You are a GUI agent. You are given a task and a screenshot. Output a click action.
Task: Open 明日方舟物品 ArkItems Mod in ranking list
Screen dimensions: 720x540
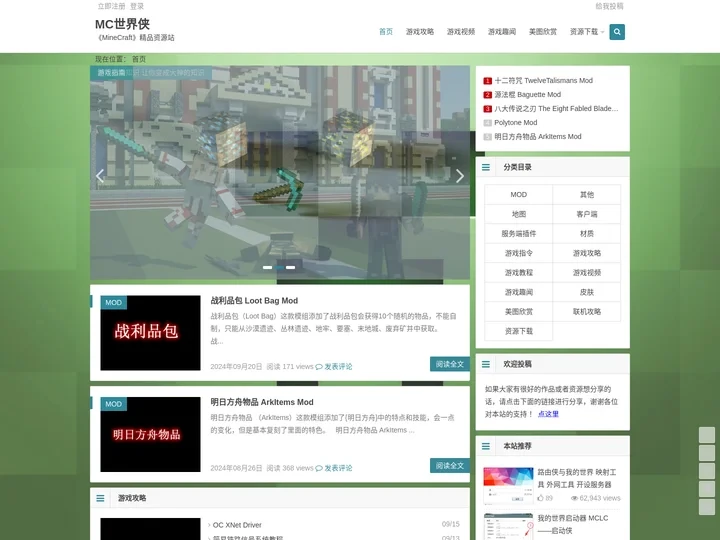[x=538, y=137]
